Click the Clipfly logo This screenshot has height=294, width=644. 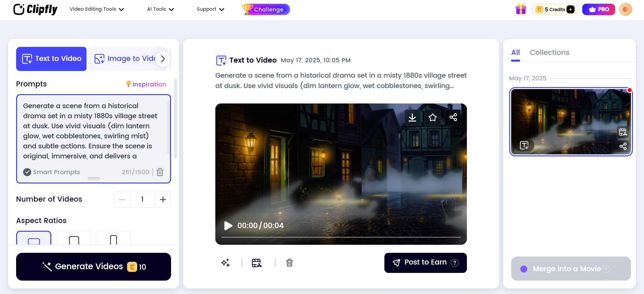[x=35, y=9]
